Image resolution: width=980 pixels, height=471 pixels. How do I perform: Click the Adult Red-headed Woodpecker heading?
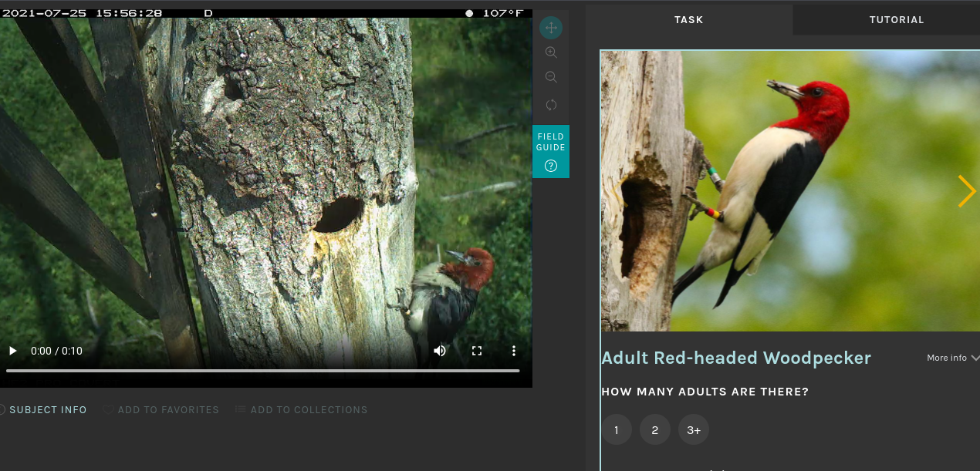coord(736,358)
